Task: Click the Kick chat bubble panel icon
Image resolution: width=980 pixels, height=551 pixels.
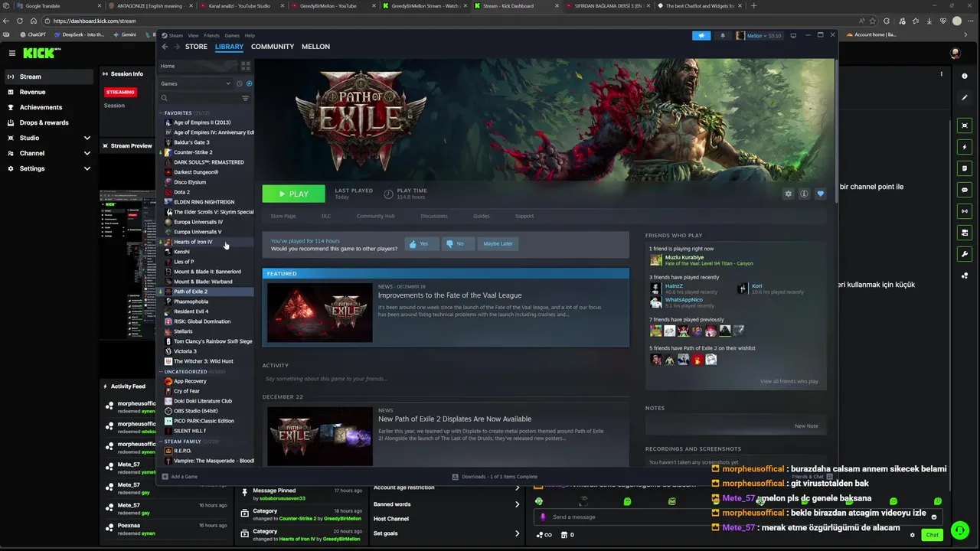Action: coord(965,189)
